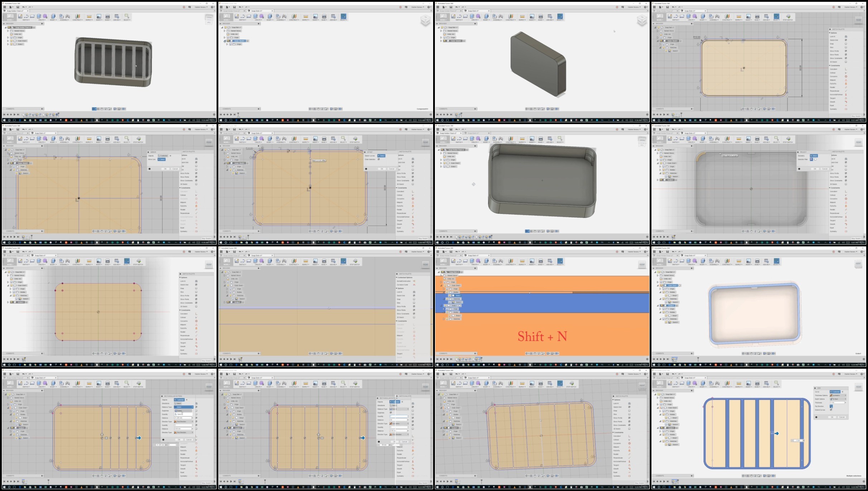Click the view cube in the empty-viewport frame
Screen dimensions: 868x491
point(425,21)
